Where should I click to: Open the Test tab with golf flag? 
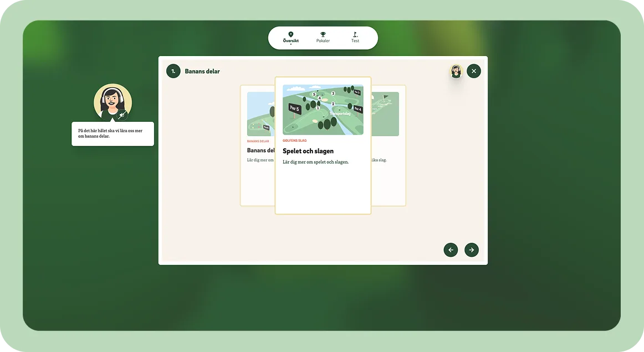(355, 38)
